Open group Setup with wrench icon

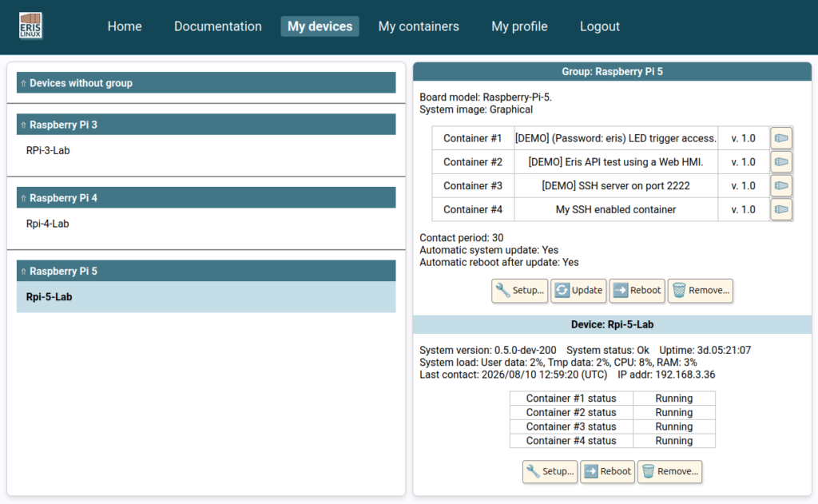(519, 291)
